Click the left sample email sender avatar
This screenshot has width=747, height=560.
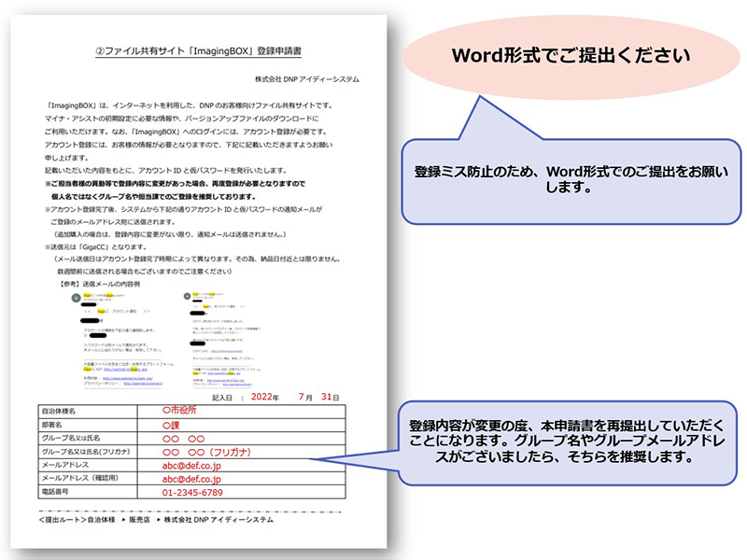pos(76,297)
